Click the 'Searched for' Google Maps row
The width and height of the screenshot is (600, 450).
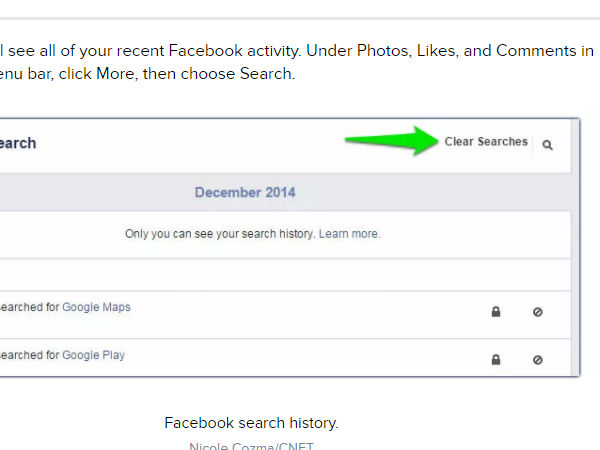(x=285, y=315)
